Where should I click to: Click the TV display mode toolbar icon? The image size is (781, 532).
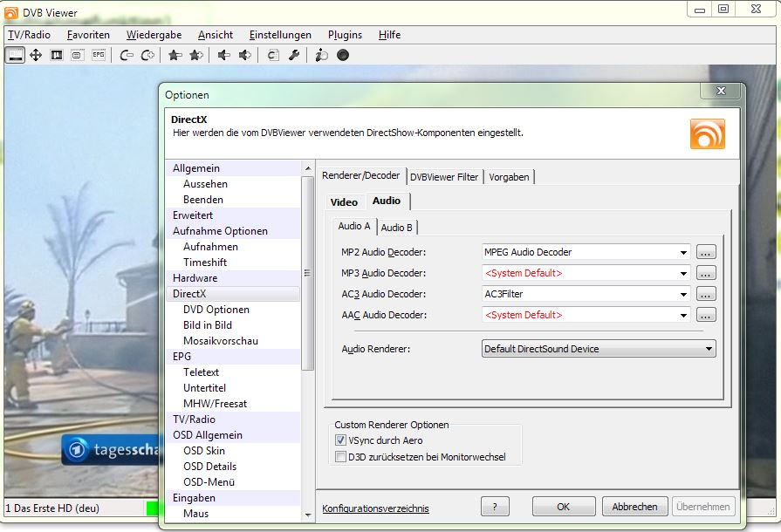[x=16, y=55]
